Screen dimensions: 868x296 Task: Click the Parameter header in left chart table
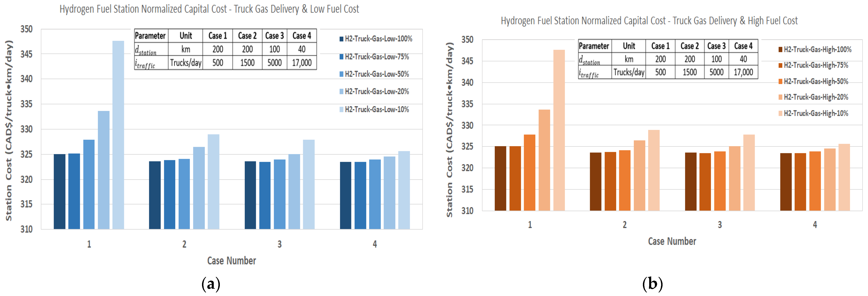point(150,36)
